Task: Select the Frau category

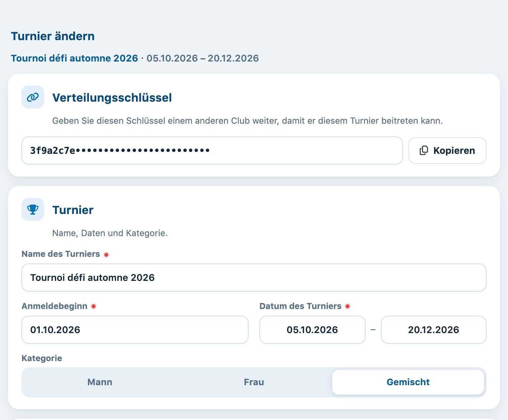Action: pos(254,382)
